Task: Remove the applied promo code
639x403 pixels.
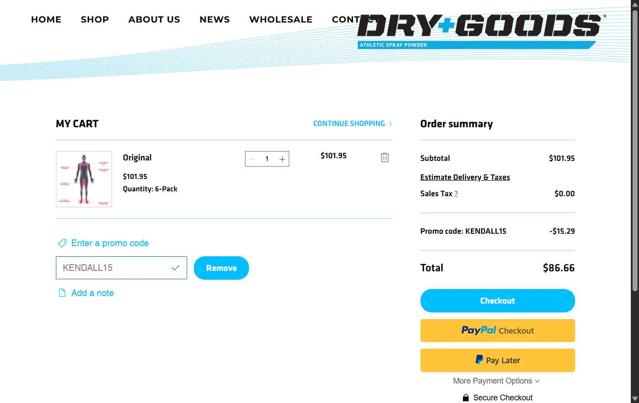Action: pyautogui.click(x=221, y=268)
